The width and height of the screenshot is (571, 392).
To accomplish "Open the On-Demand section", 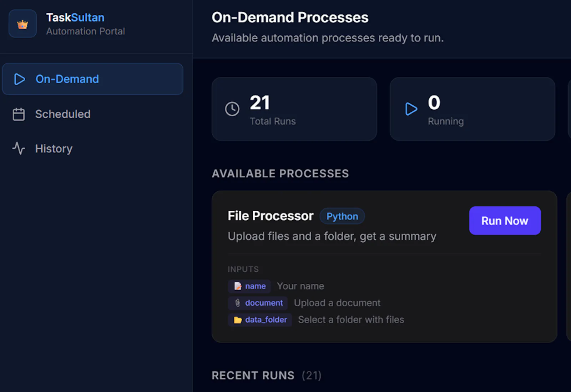I will point(92,79).
